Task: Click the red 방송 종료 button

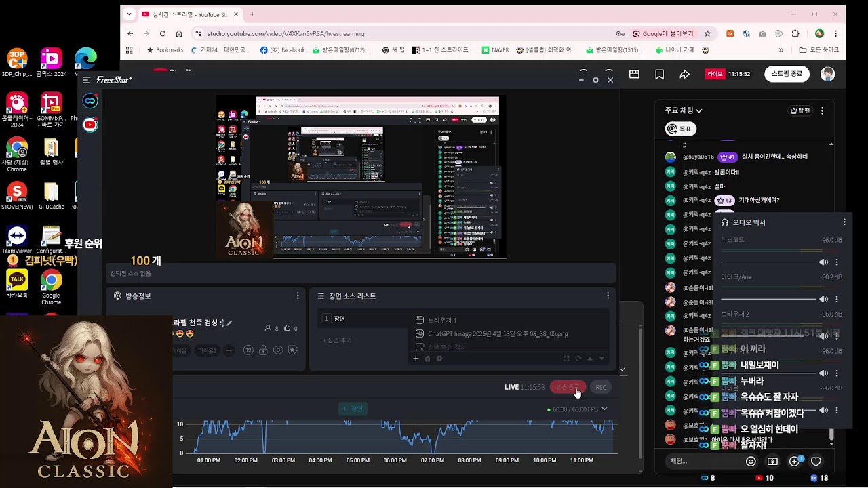Action: [568, 387]
